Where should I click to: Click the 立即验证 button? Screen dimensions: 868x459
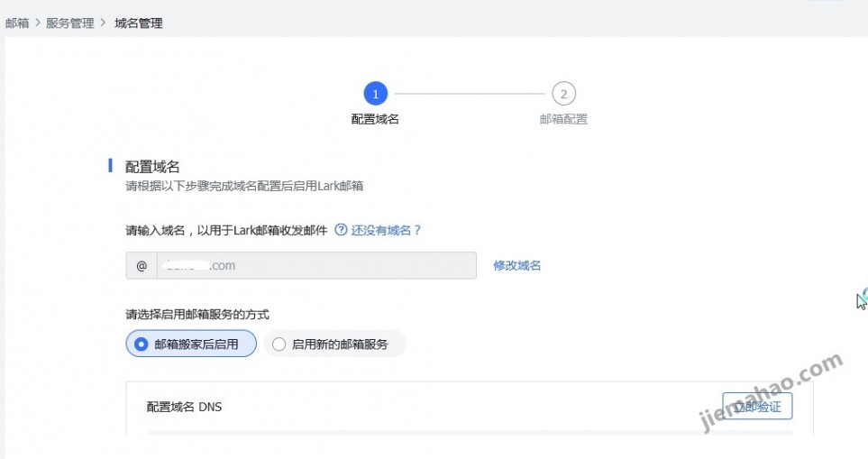click(757, 407)
